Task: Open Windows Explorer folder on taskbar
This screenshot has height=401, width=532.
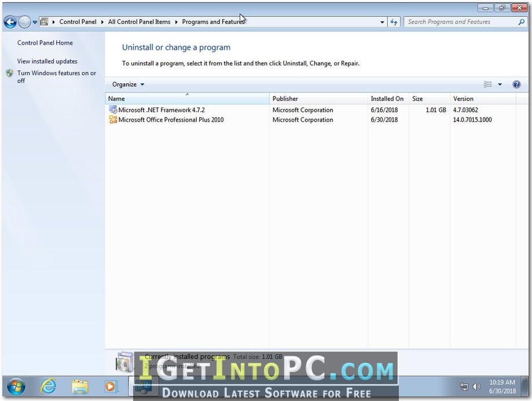Action: click(80, 387)
